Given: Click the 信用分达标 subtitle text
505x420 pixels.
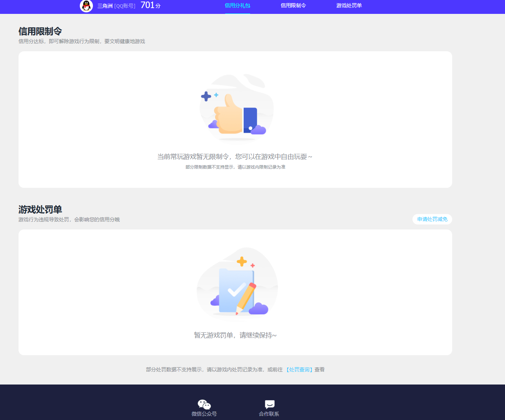Looking at the screenshot, I should click(82, 41).
